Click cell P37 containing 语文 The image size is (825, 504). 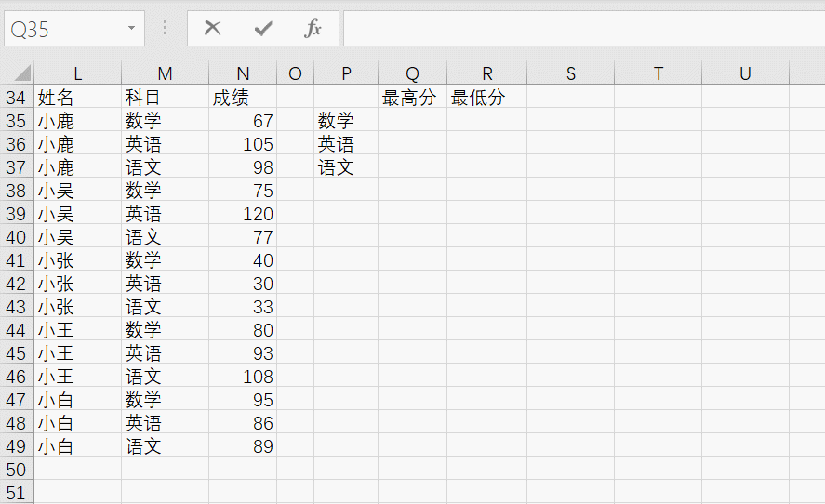point(346,167)
